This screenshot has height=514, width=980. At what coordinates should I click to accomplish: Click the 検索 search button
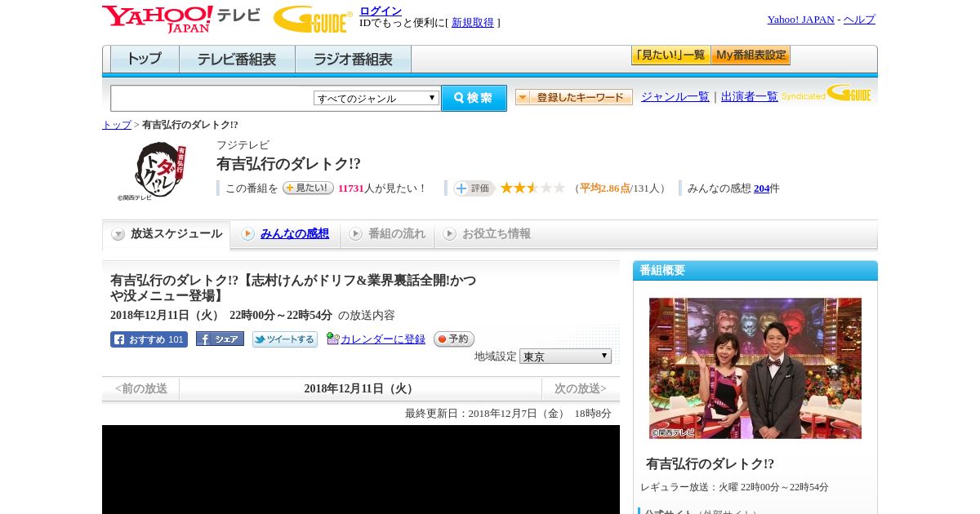coord(474,98)
